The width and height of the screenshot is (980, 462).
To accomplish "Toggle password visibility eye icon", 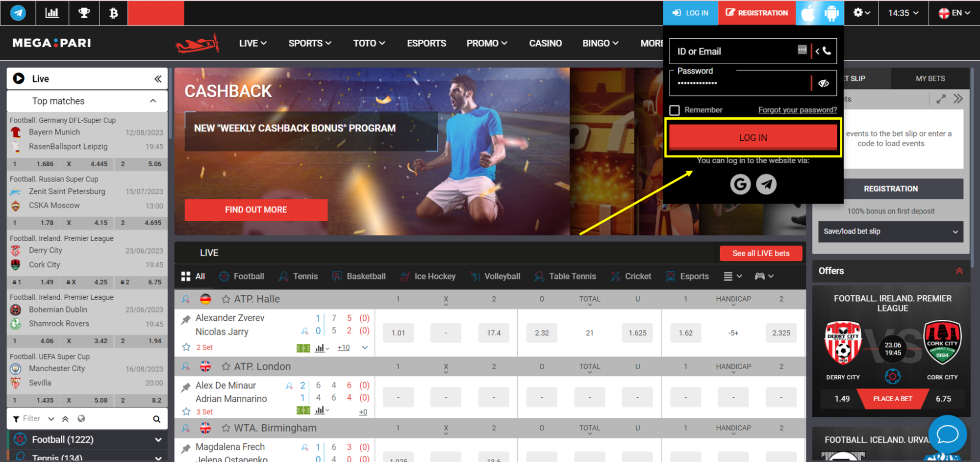I will pyautogui.click(x=824, y=83).
